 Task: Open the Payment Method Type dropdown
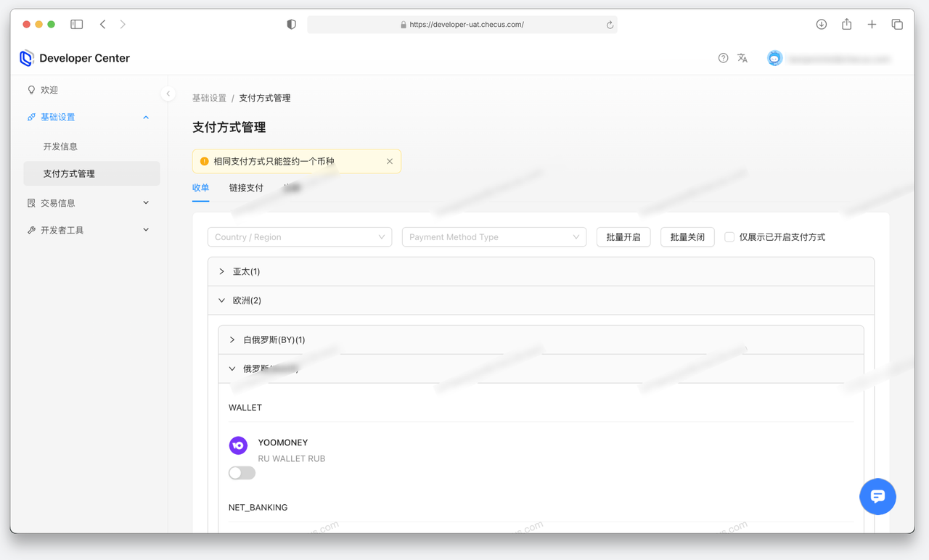coord(494,237)
